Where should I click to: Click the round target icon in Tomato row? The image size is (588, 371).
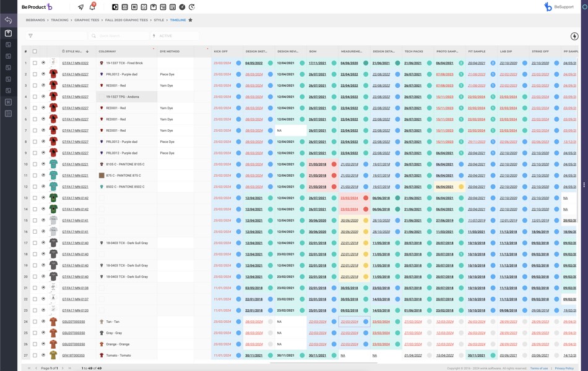43,356
